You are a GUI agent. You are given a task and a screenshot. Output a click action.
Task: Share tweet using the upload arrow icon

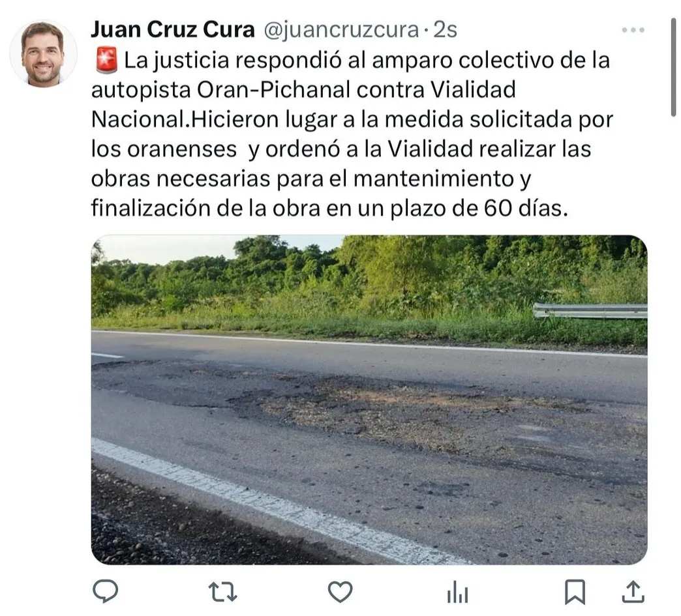click(633, 592)
